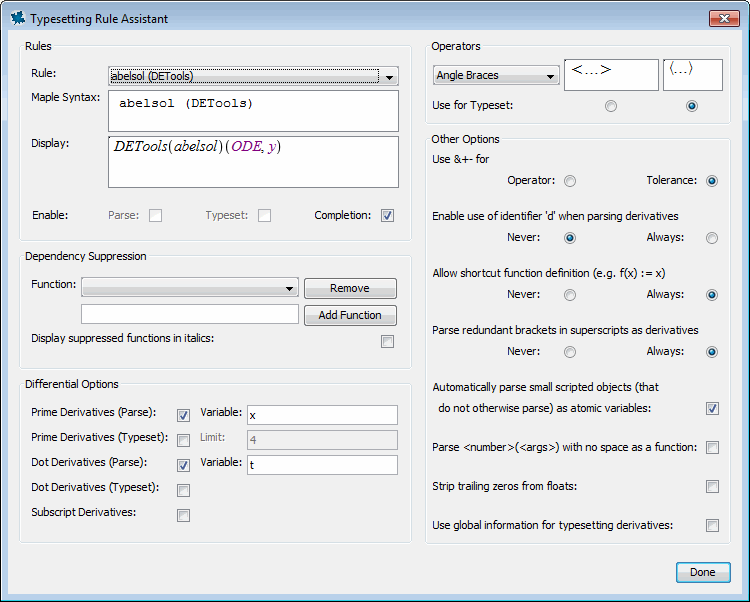Click the Done button

coord(703,572)
